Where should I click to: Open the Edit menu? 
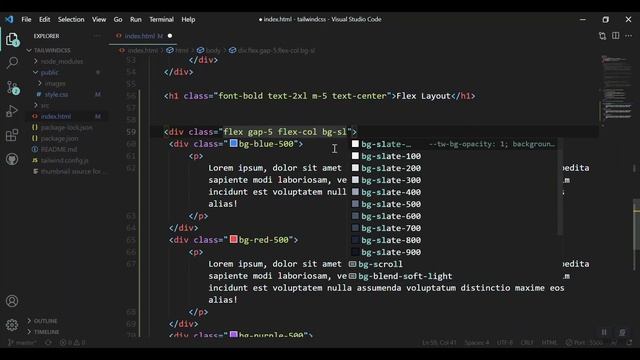pyautogui.click(x=44, y=19)
